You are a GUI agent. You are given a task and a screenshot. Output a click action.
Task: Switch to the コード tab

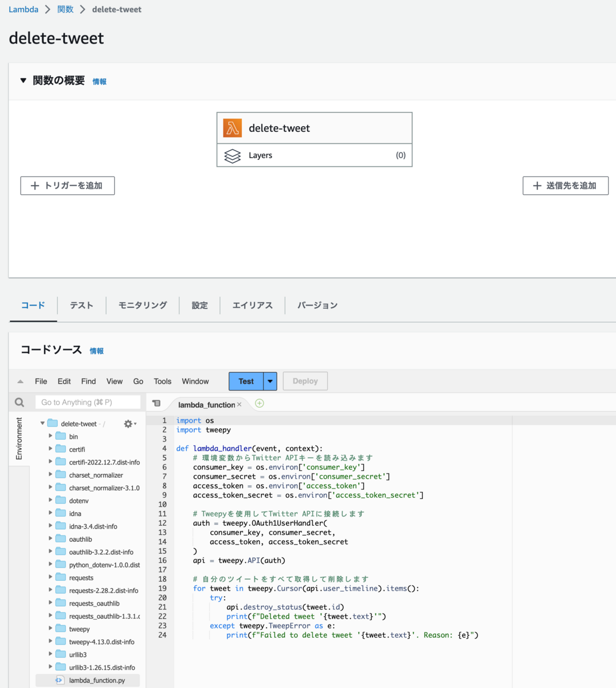tap(33, 306)
